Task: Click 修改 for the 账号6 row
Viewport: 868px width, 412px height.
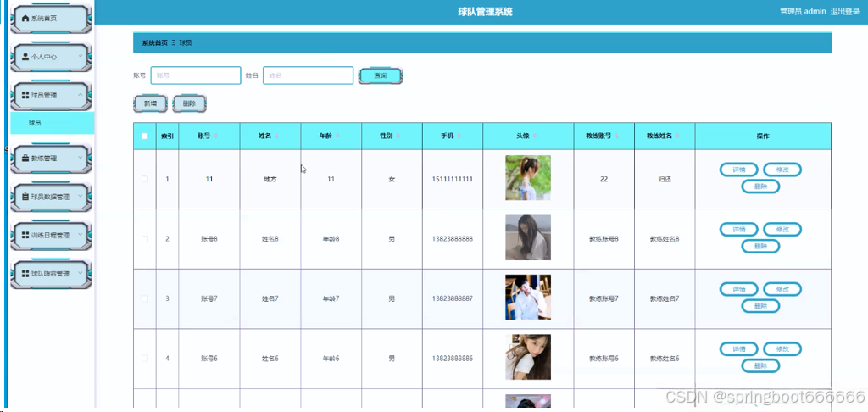Action: point(782,349)
